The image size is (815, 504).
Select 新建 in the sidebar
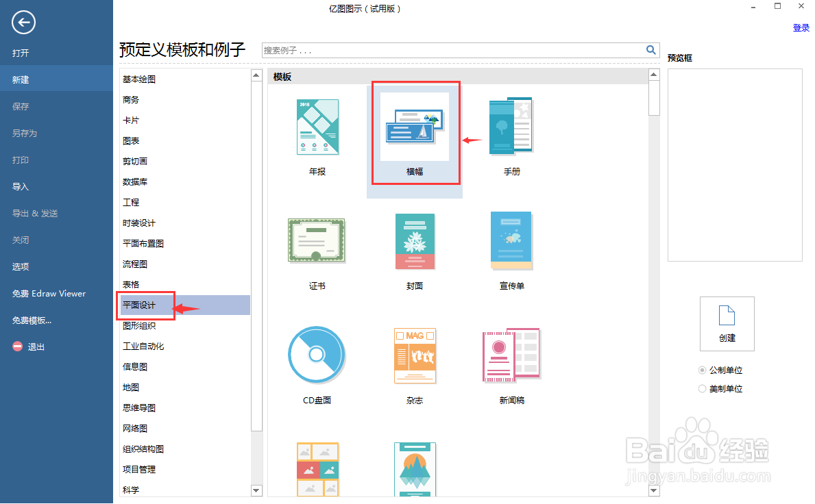(56, 79)
